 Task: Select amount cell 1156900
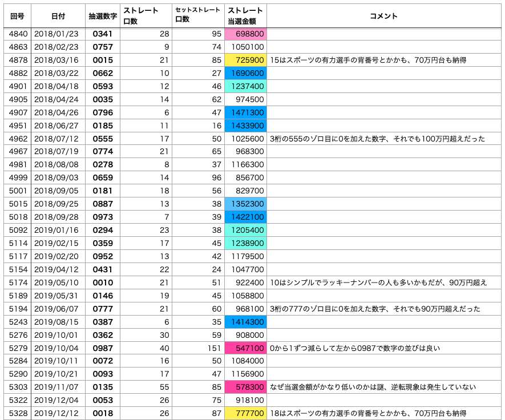tap(245, 374)
